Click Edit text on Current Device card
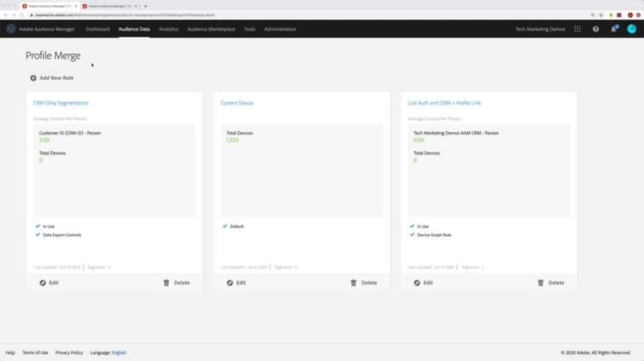 click(241, 283)
